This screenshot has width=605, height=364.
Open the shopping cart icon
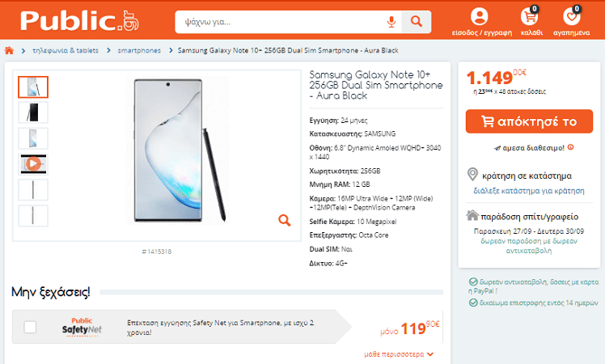(x=531, y=16)
